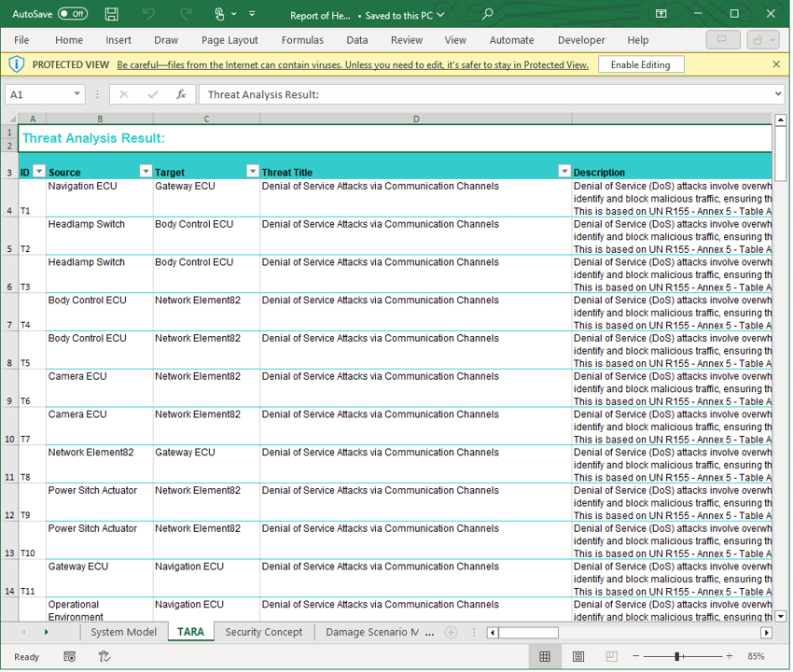Click the Touch/Mouse mode icon
Viewport: 793px width, 672px height.
(220, 14)
